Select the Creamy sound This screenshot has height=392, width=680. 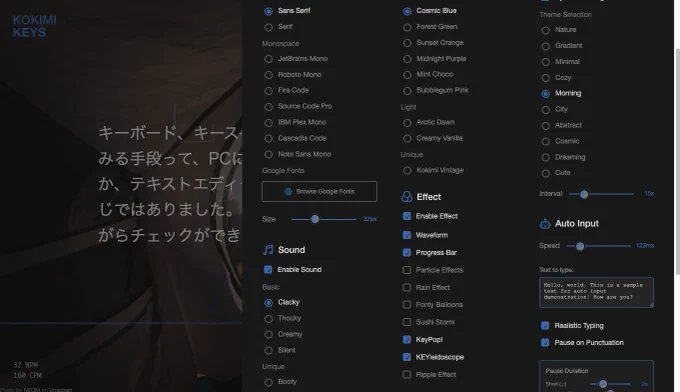coord(268,334)
